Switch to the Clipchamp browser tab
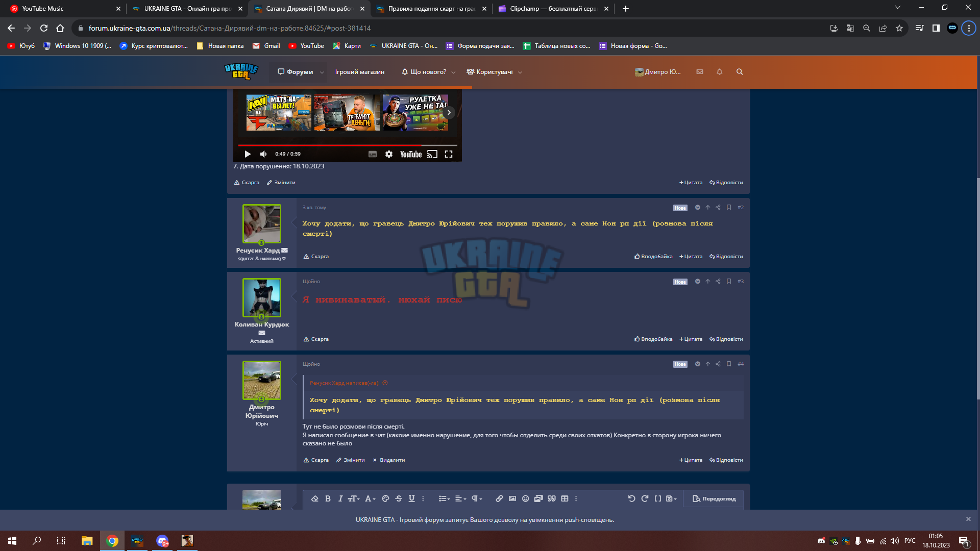This screenshot has height=551, width=980. click(x=554, y=9)
